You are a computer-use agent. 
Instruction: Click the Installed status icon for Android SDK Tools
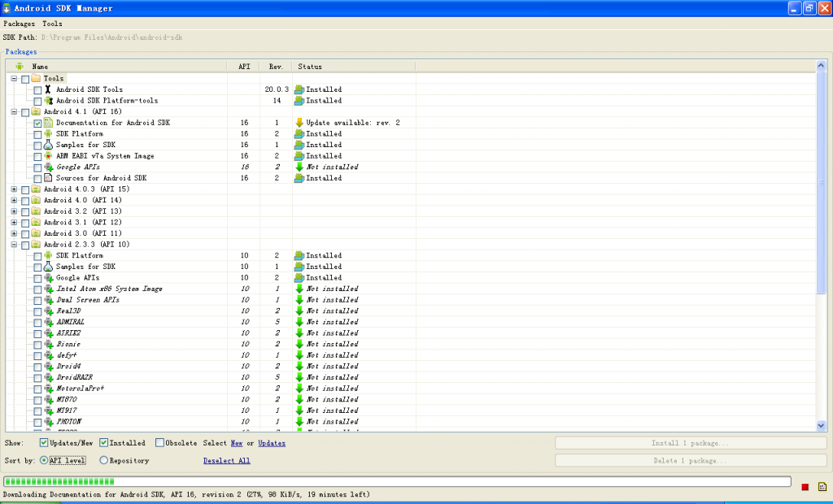point(299,89)
